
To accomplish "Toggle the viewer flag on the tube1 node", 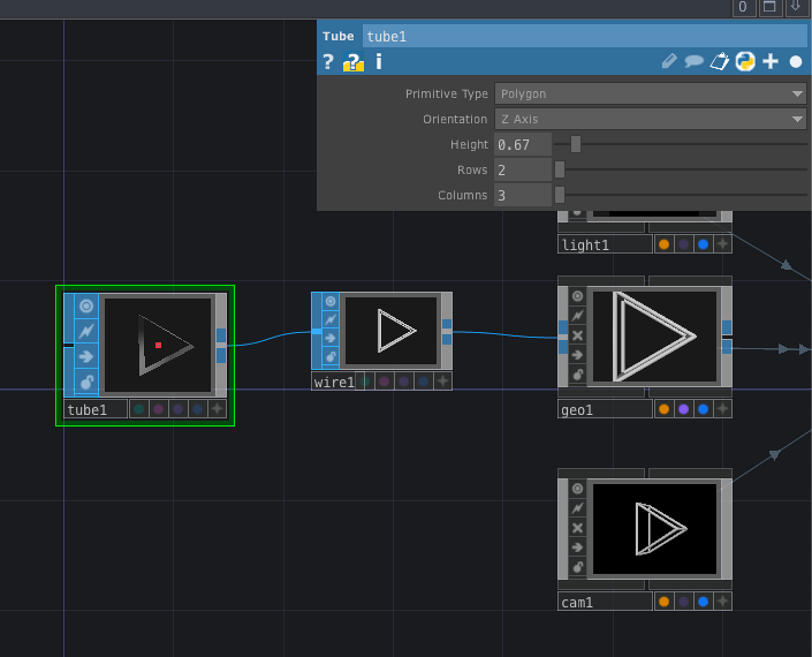I will 85,307.
